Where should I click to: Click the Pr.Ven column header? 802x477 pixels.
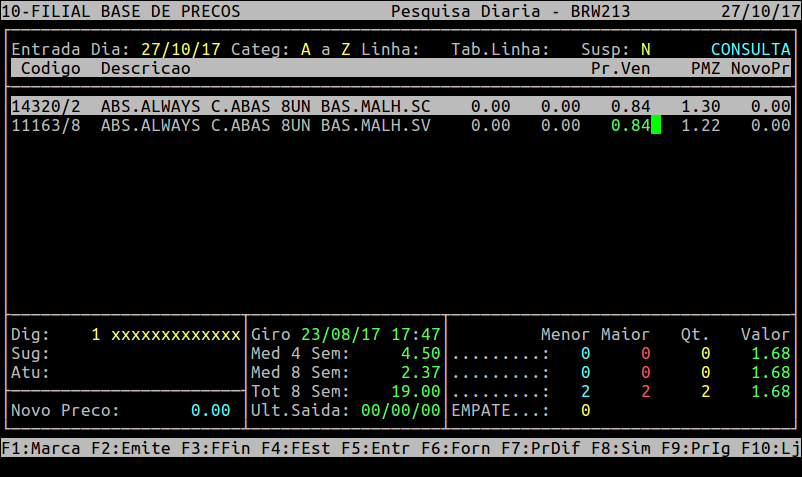(x=620, y=68)
